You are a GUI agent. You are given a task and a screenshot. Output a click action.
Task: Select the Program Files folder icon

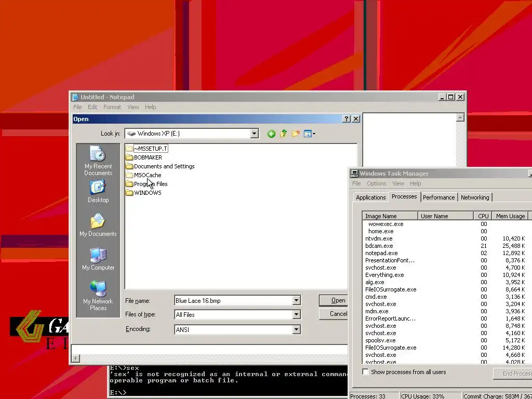(x=129, y=184)
